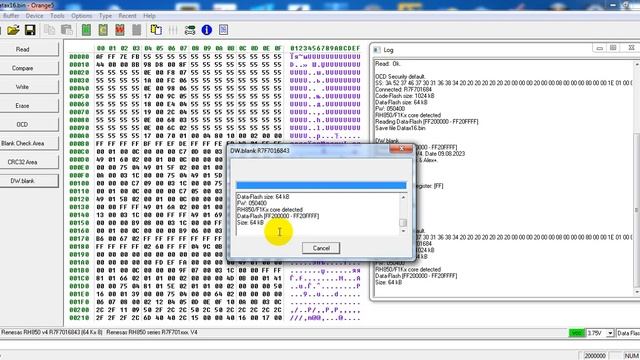This screenshot has width=640, height=360.
Task: Click 'Size: 64 kB' line in dialog
Action: [250, 222]
